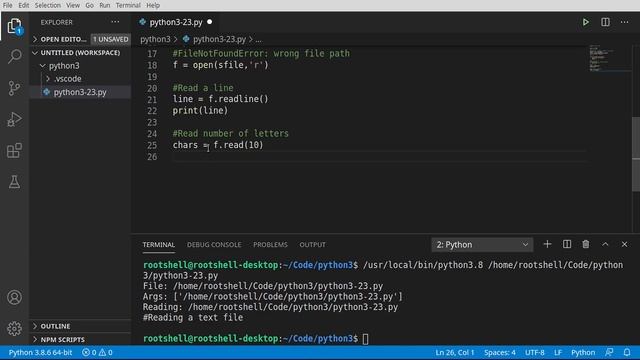
Task: Open the Edit menu
Action: click(24, 5)
